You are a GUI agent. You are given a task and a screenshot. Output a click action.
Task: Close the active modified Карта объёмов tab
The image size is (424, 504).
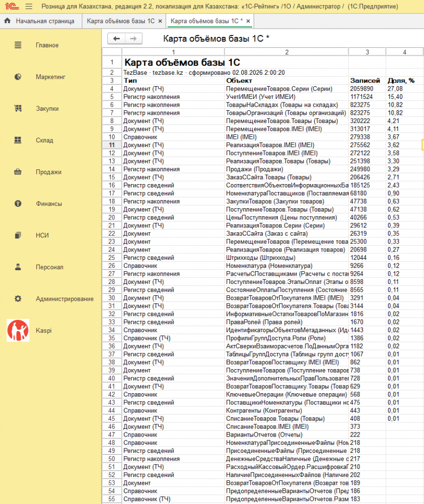[248, 21]
